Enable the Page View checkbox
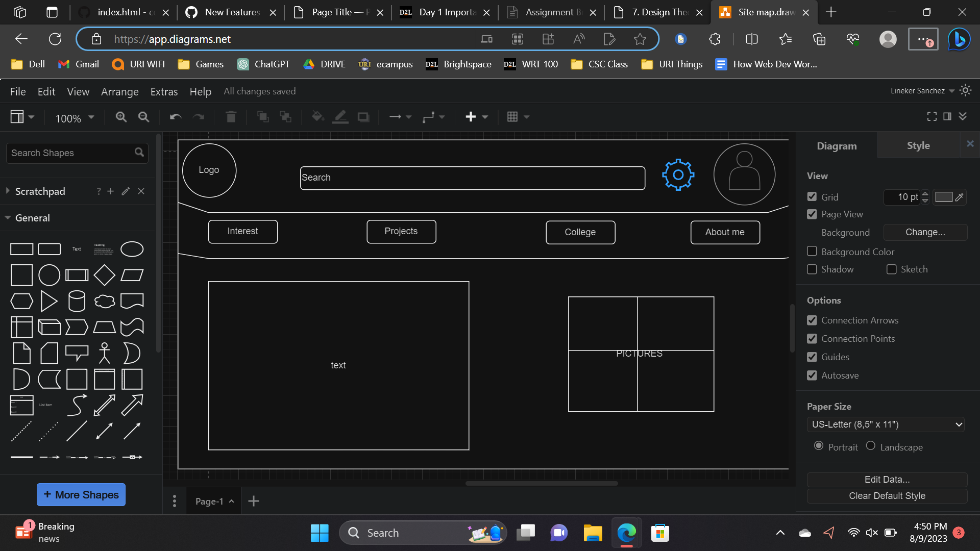 point(813,214)
